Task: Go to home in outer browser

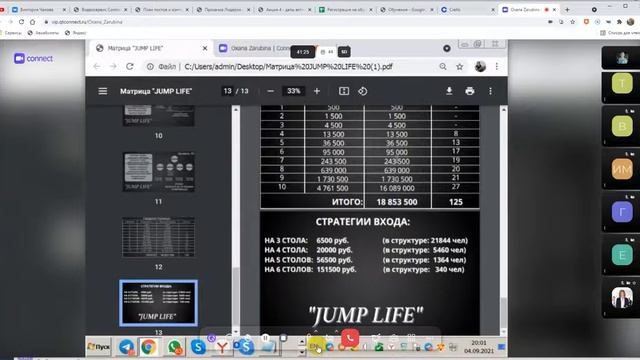Action: pos(32,22)
